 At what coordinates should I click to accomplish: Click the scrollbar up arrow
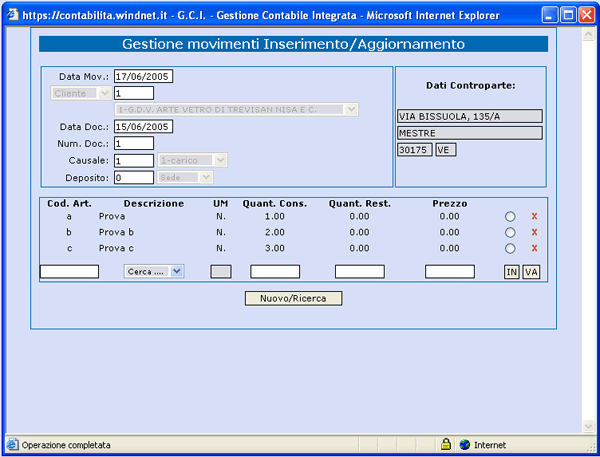[x=588, y=34]
